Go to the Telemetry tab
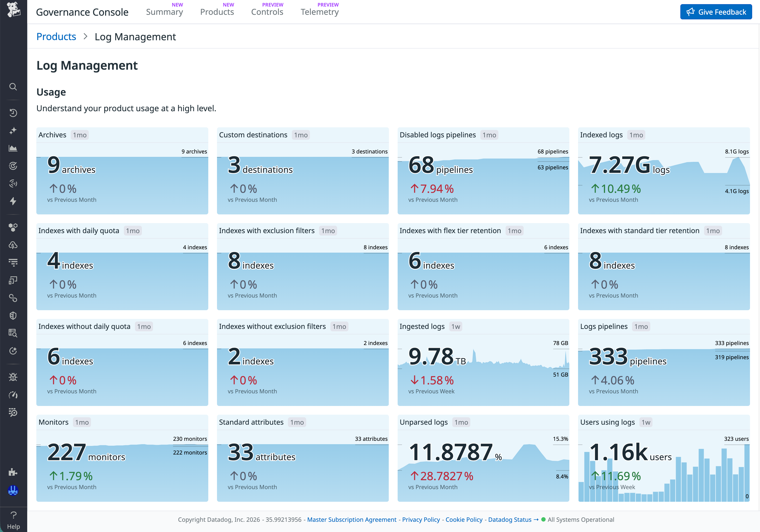Image resolution: width=760 pixels, height=532 pixels. point(319,12)
